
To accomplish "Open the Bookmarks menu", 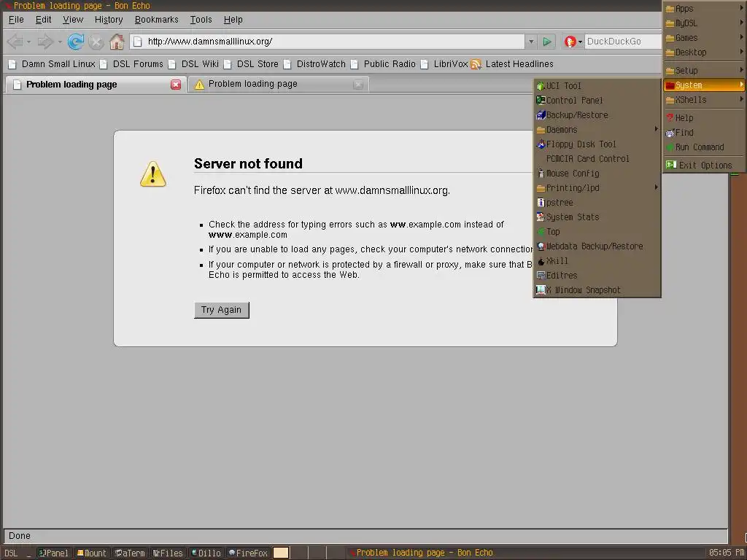I will click(157, 20).
